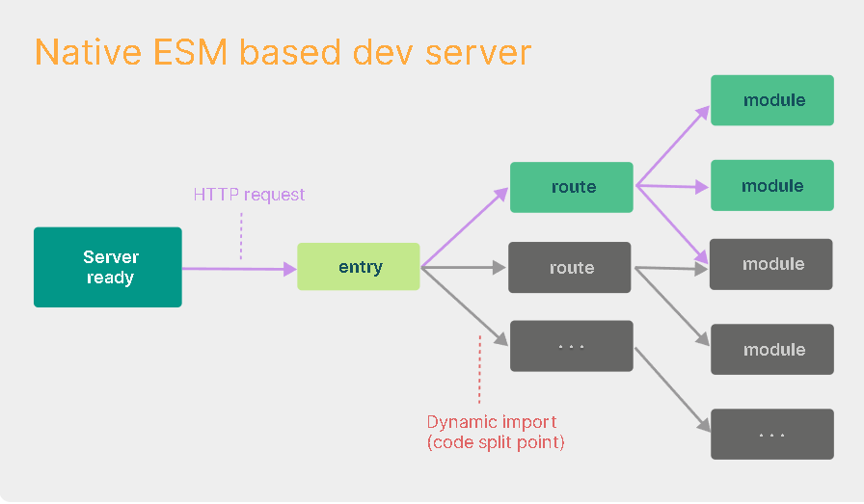Image resolution: width=864 pixels, height=504 pixels.
Task: Click the "HTTP request" label
Action: tap(249, 195)
